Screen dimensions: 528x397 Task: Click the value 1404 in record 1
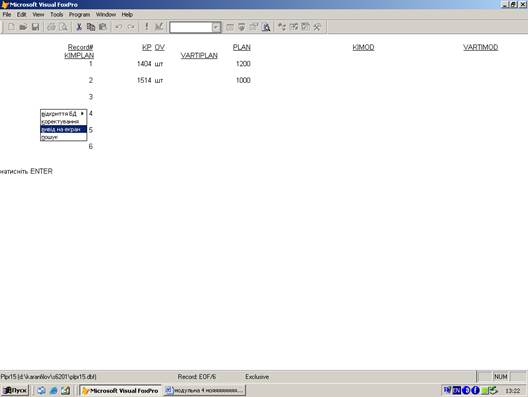click(x=144, y=64)
